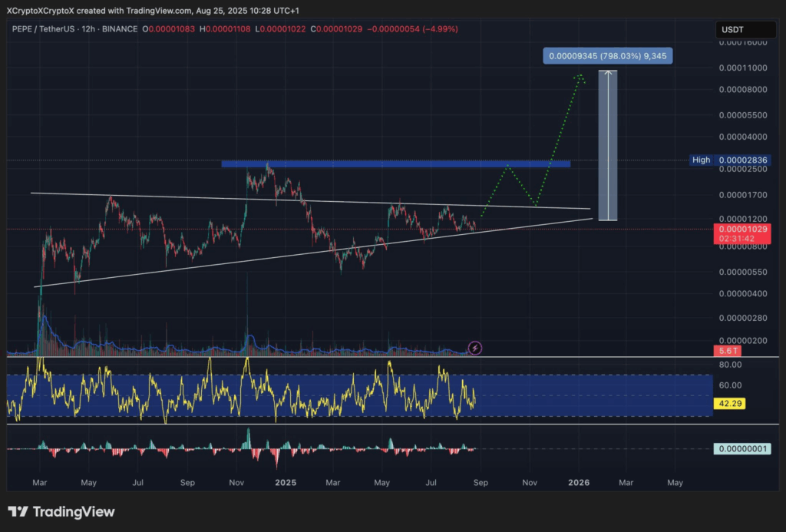Viewport: 786px width, 532px height.
Task: Select the PEPE/TetherUS symbol name
Action: (x=46, y=29)
